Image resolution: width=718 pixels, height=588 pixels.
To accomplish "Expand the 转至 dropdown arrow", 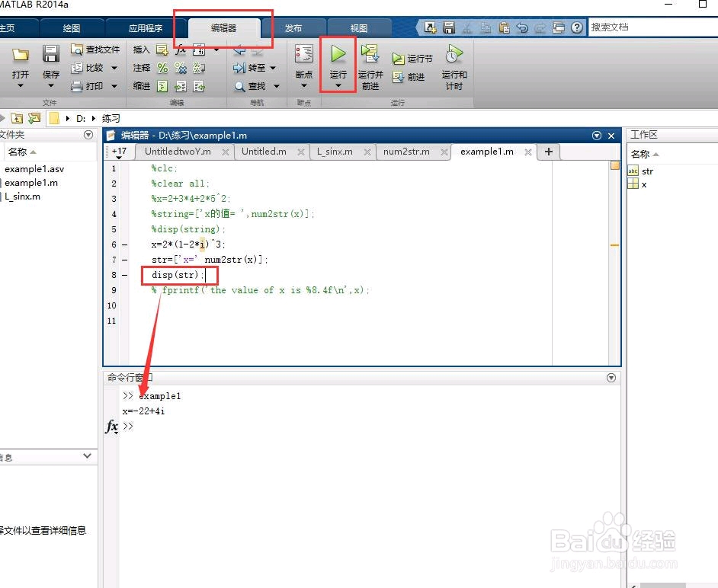I will pos(273,69).
